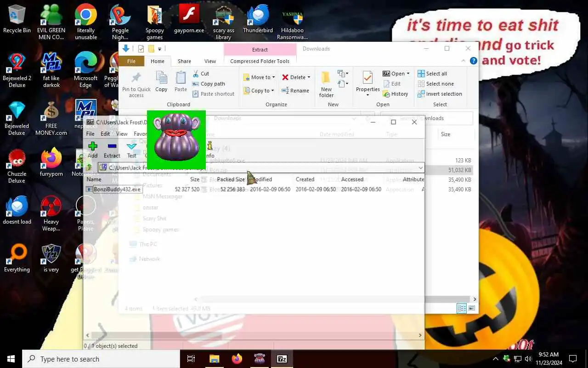Click the Test icon in 7-Zip toolbar

[x=132, y=150]
